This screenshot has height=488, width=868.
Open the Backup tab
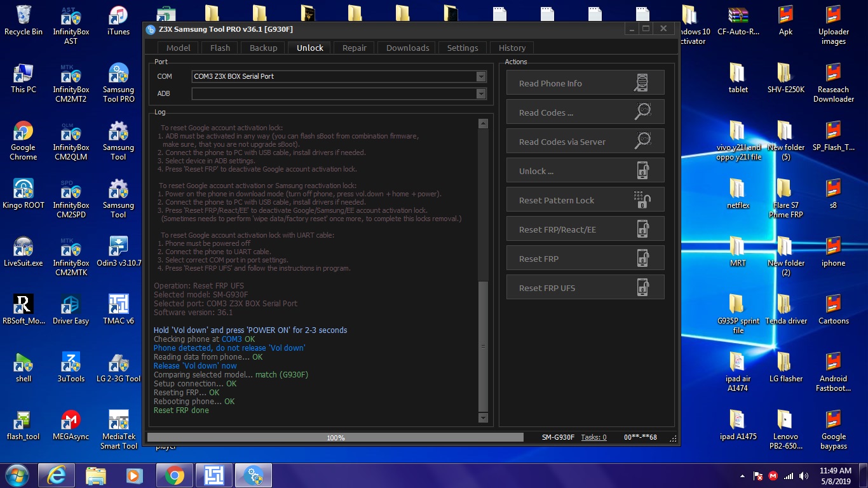click(263, 48)
